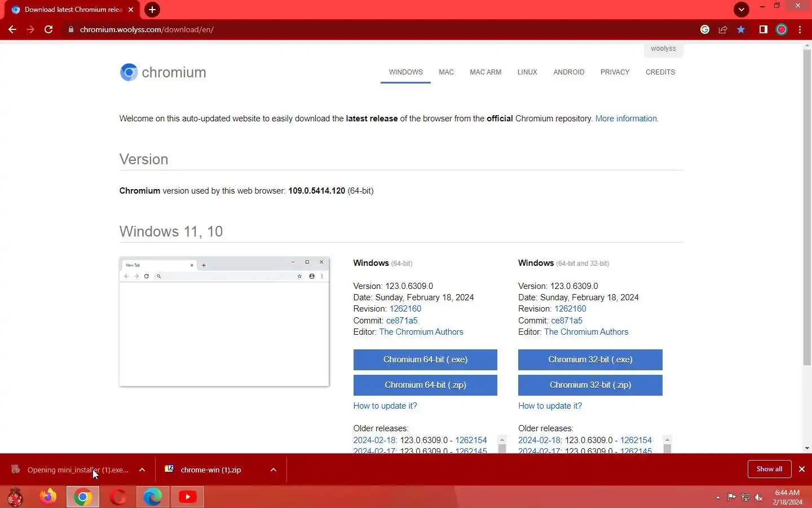Click the woolyss label tag
The width and height of the screenshot is (812, 508).
(x=663, y=49)
